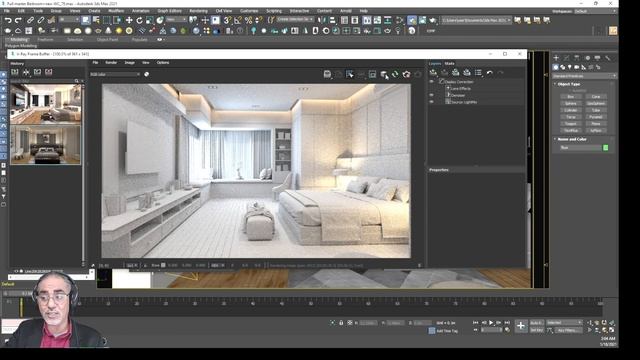Click the time slider handle on the timeline

(21, 307)
